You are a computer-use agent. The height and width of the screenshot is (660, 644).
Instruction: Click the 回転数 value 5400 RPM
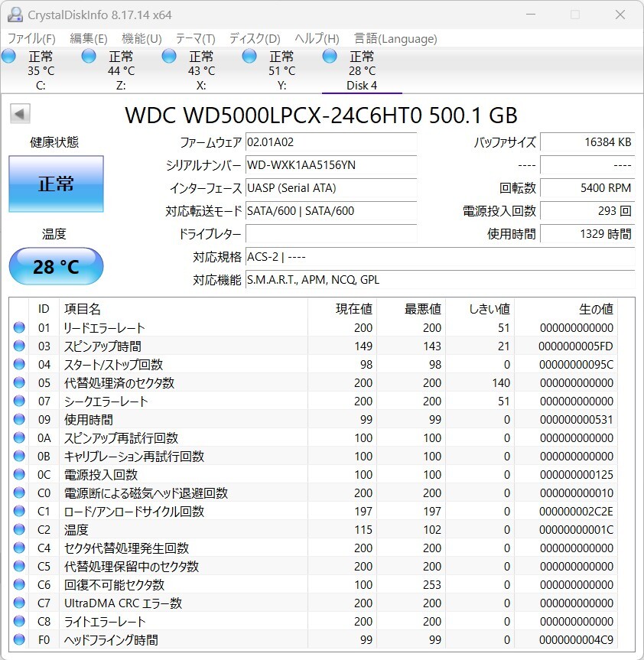(x=587, y=187)
